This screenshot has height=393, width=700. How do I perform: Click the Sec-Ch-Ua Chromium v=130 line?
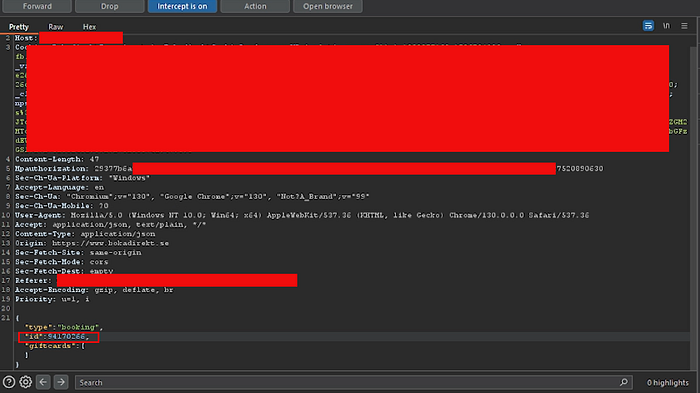click(192, 196)
